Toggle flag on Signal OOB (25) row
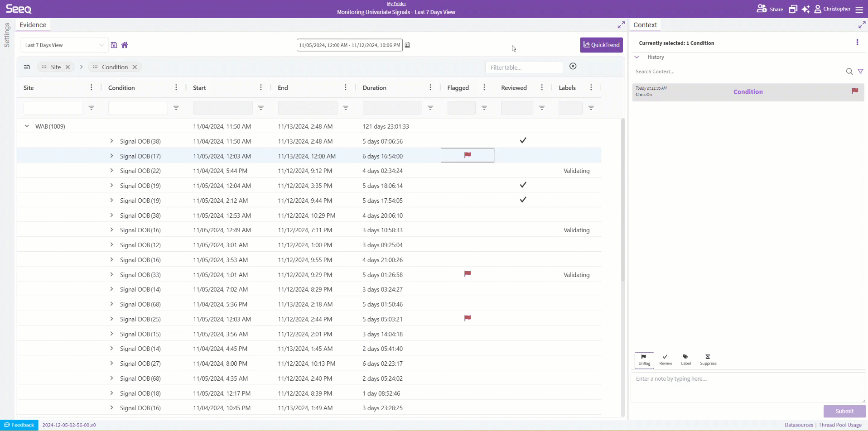 coord(467,318)
